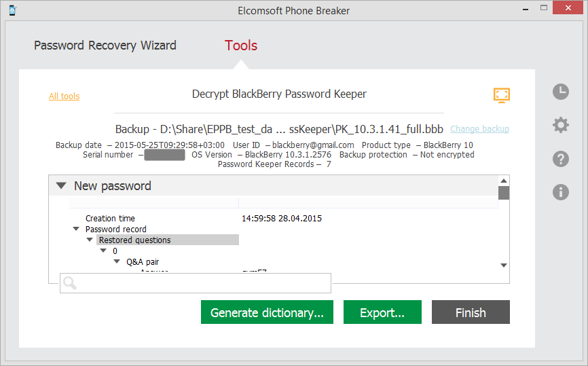Open the about info icon

560,192
